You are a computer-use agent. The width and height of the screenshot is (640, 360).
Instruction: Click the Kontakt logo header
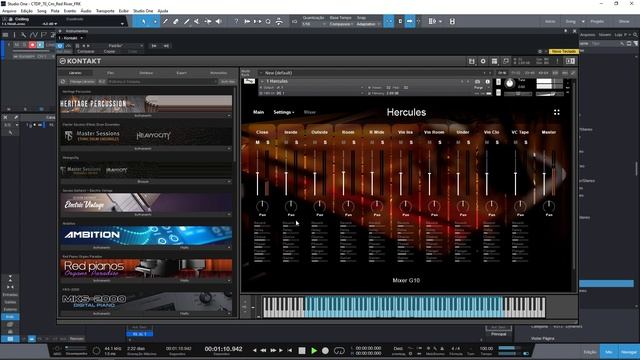[80, 61]
